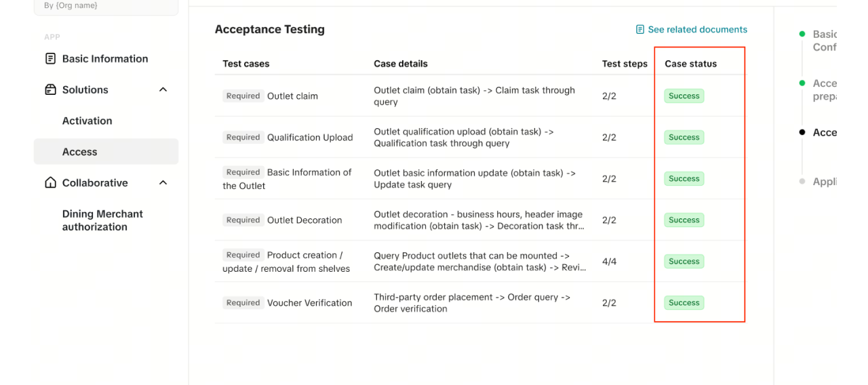Viewport: 868px width, 385px height.
Task: Collapse the Solutions section chevron
Action: [163, 89]
